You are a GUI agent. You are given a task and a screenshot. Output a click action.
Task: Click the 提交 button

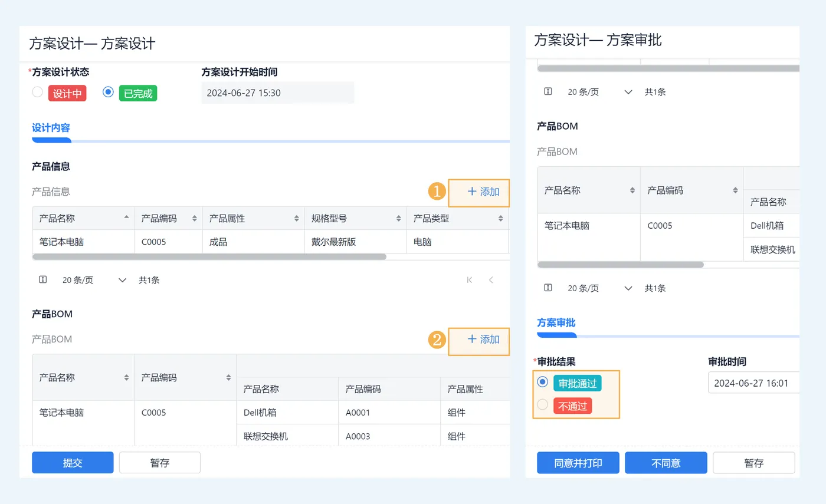tap(73, 463)
